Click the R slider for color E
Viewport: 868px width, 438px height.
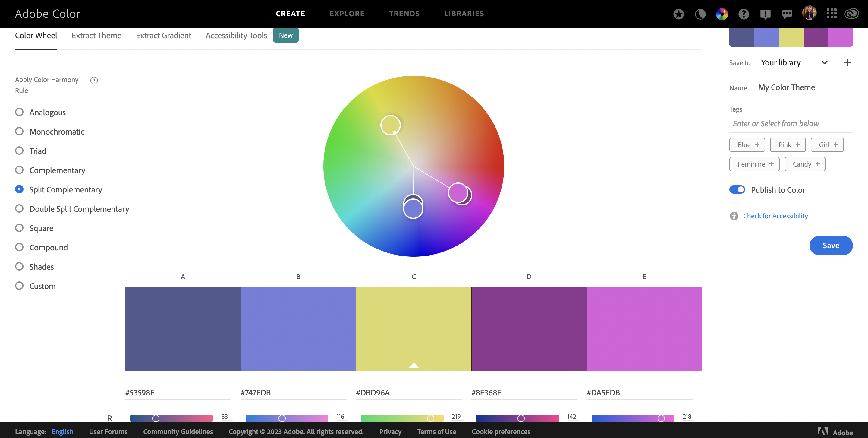pos(633,418)
